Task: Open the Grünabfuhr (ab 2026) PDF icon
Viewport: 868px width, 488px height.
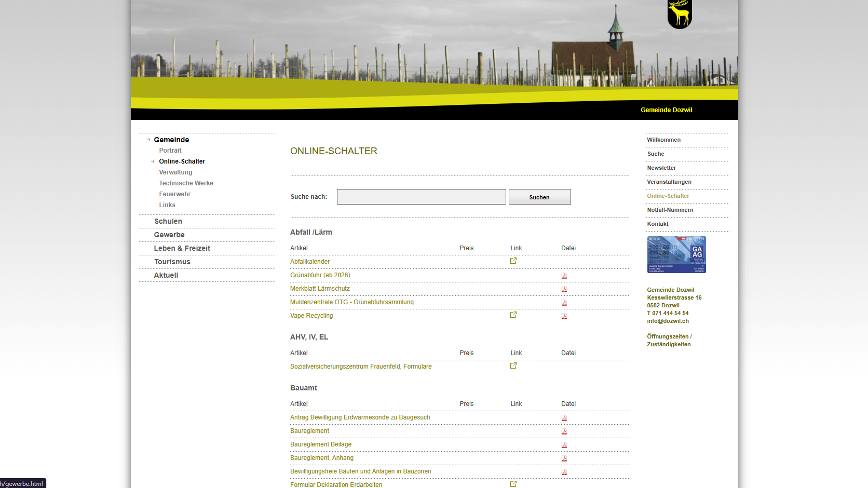Action: (x=564, y=276)
